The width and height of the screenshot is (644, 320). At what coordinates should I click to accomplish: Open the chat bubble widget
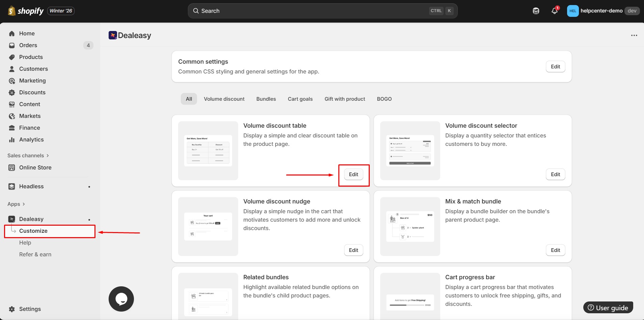(121, 299)
